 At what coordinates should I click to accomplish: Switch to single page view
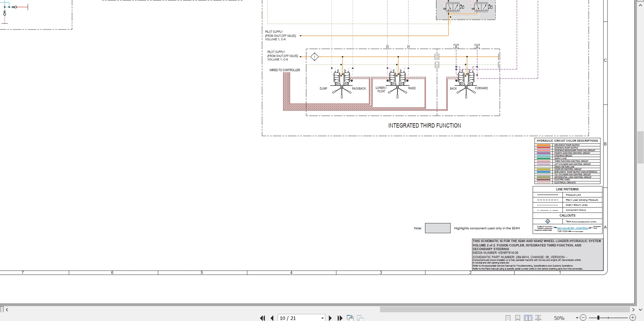coord(508,318)
